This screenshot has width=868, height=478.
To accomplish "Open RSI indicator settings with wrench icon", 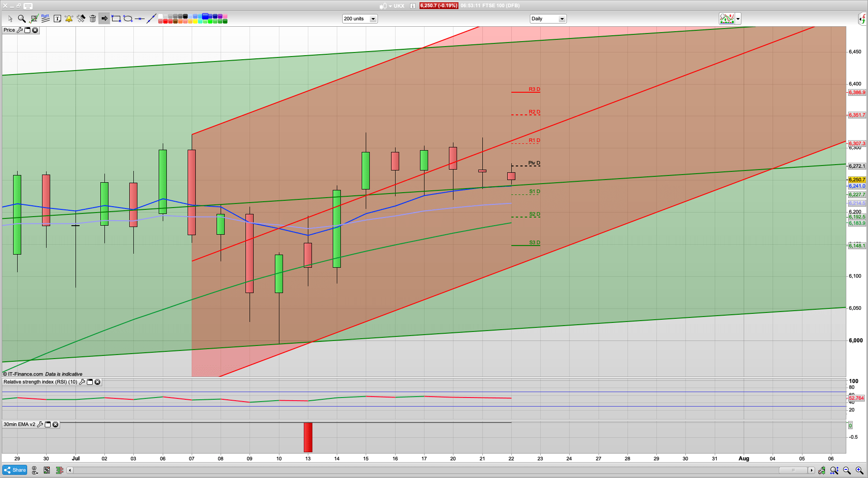I will pyautogui.click(x=82, y=382).
